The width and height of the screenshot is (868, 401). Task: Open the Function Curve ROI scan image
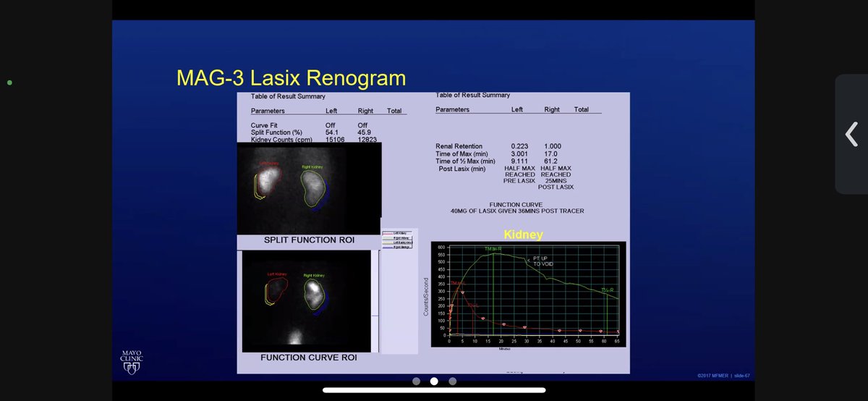tap(309, 300)
